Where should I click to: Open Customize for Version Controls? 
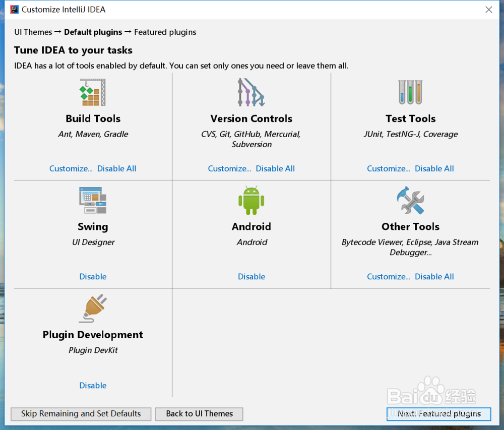[229, 168]
